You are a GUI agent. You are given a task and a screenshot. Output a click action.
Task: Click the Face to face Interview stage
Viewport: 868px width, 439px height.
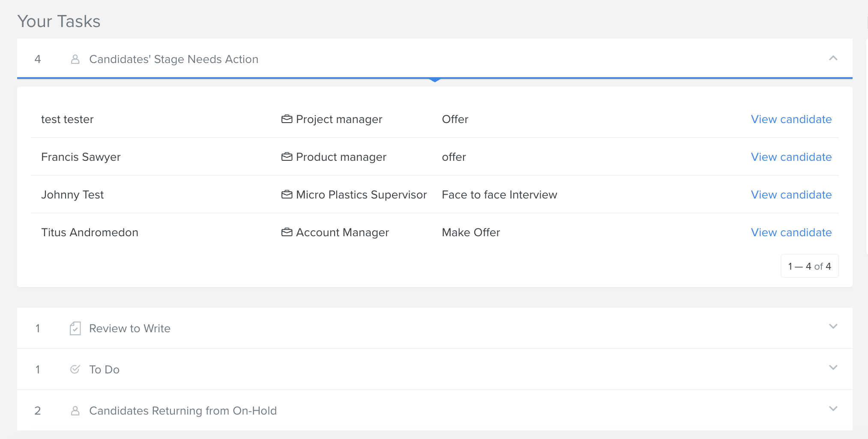(x=500, y=195)
